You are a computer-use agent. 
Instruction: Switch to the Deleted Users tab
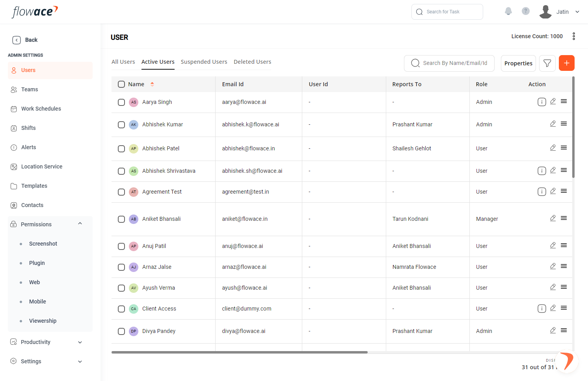(252, 62)
